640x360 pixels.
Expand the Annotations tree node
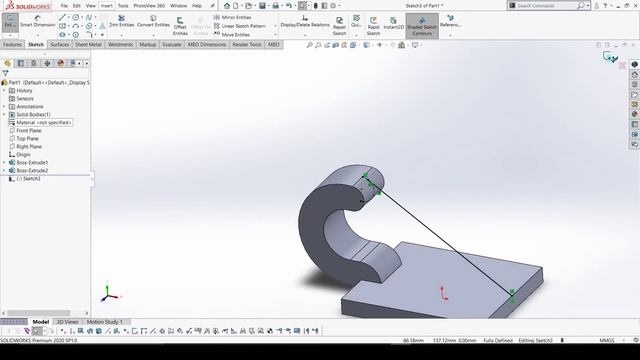point(4,107)
